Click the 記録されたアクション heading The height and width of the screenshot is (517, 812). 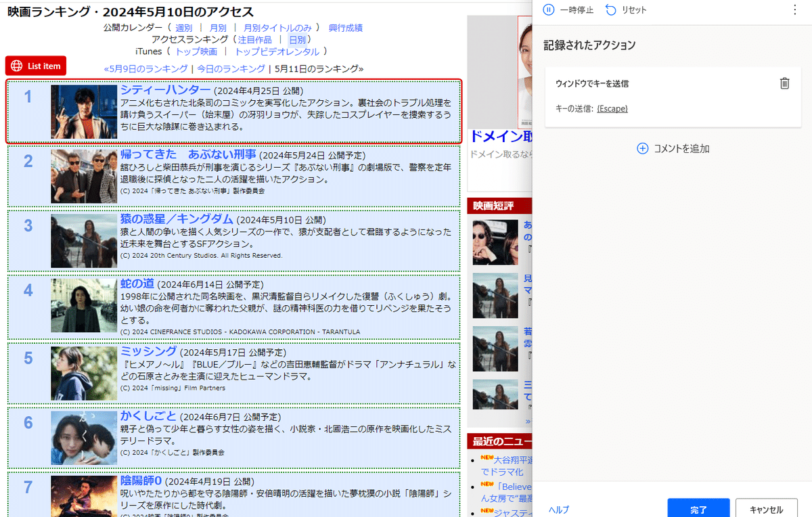(x=589, y=45)
